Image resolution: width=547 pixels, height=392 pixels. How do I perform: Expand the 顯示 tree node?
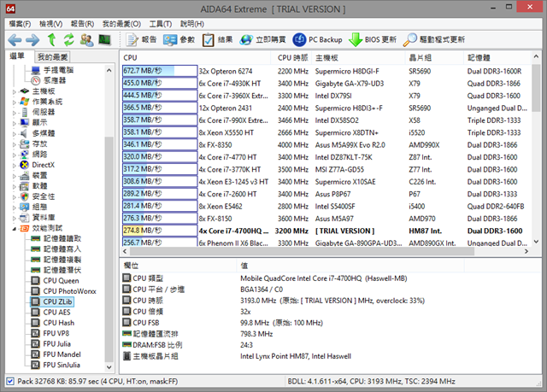pos(15,123)
